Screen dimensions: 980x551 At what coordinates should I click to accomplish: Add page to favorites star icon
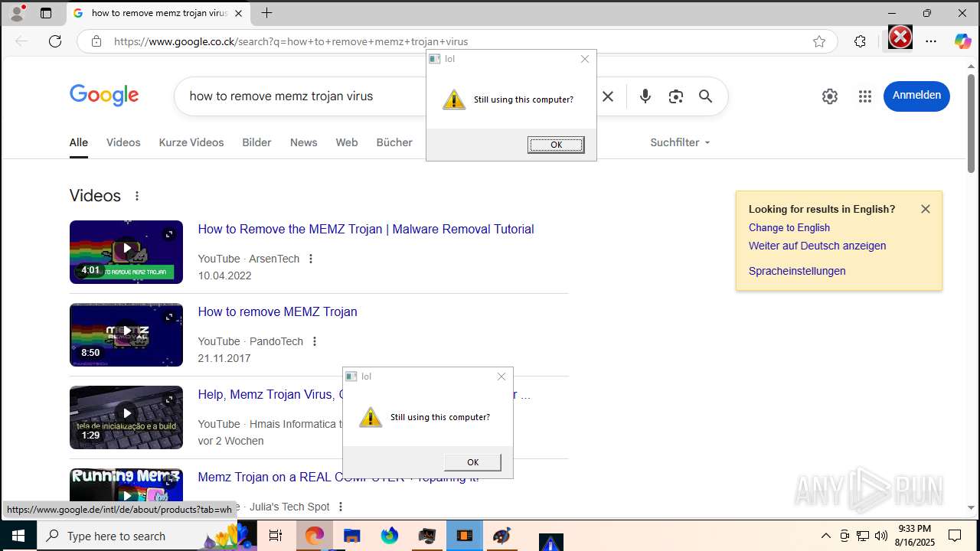[x=819, y=41]
